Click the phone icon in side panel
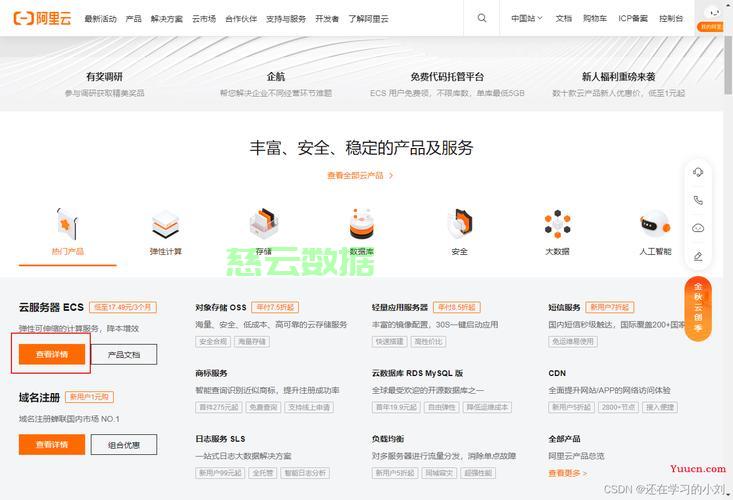Image resolution: width=733 pixels, height=500 pixels. [x=698, y=200]
